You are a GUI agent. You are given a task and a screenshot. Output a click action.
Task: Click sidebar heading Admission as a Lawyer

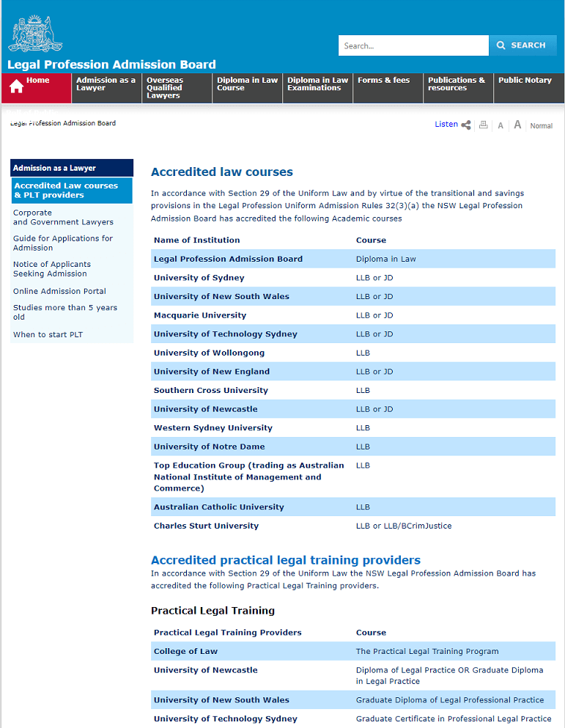72,168
